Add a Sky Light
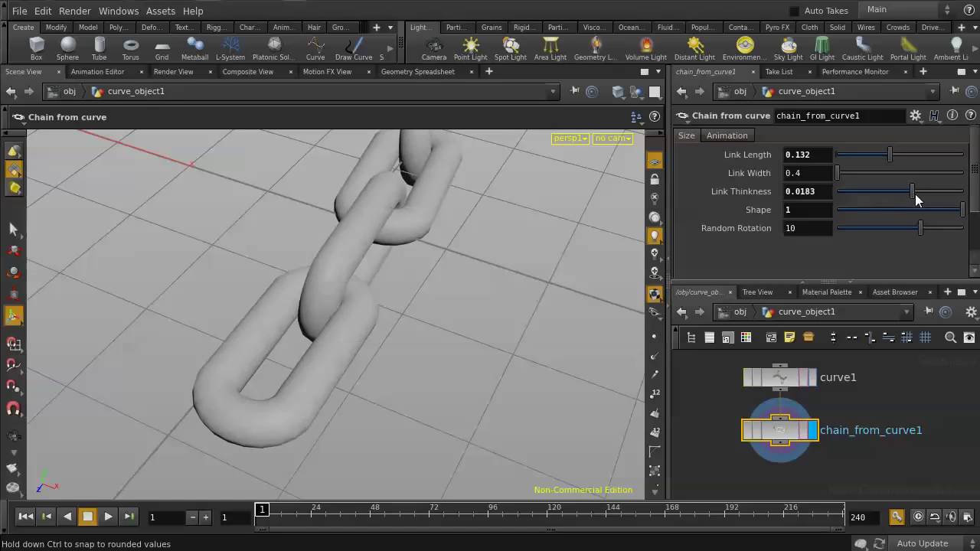This screenshot has height=551, width=980. pos(789,48)
